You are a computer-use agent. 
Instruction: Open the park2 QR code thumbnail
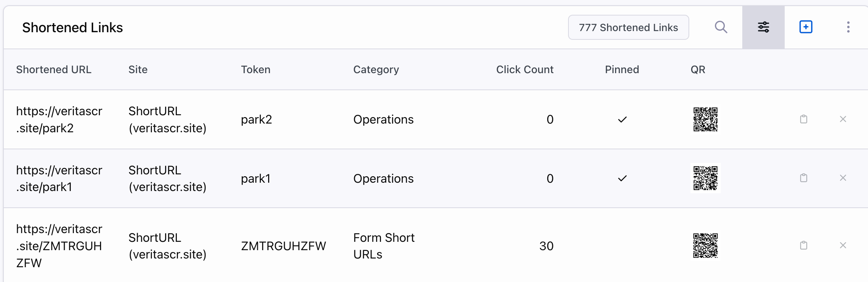click(x=705, y=119)
